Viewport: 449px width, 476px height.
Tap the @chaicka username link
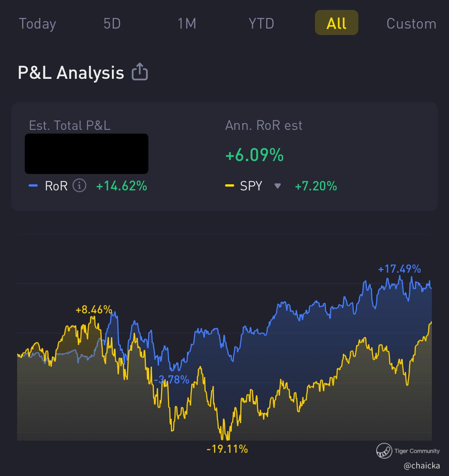(422, 465)
